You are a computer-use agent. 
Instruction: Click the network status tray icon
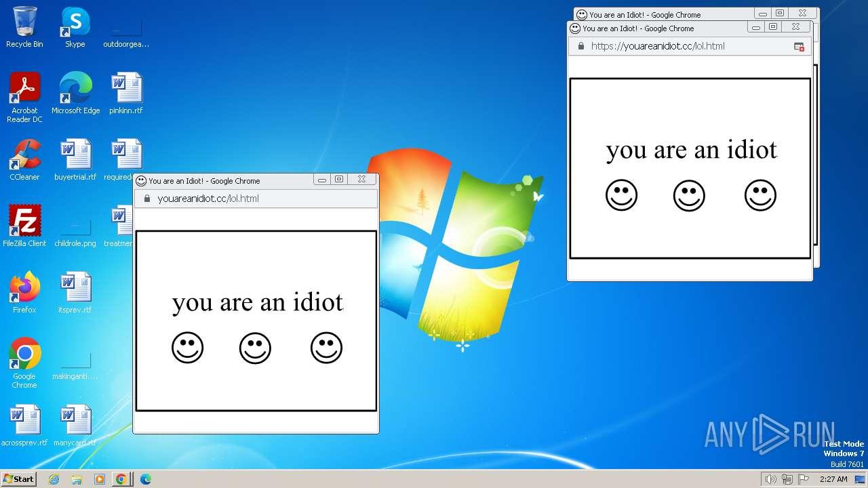point(787,479)
